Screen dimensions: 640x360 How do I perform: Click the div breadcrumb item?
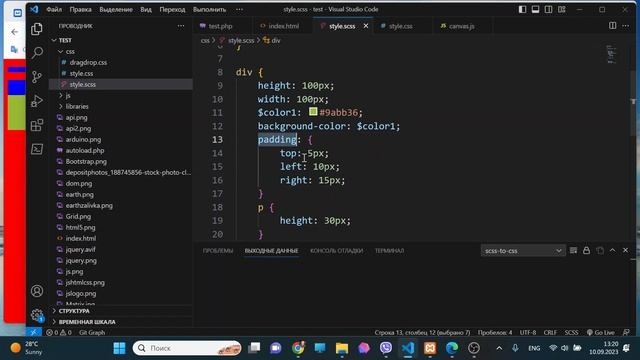click(x=272, y=40)
